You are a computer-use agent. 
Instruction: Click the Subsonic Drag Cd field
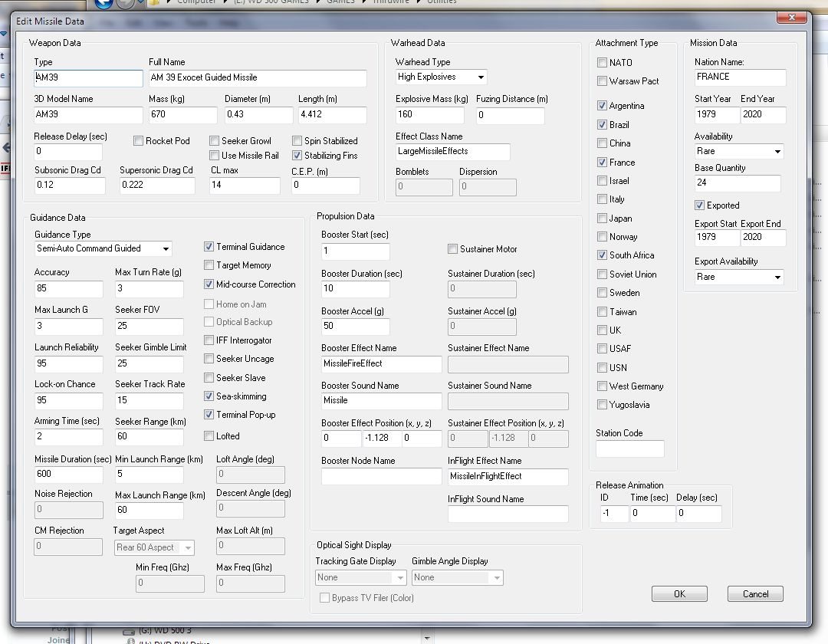[70, 186]
